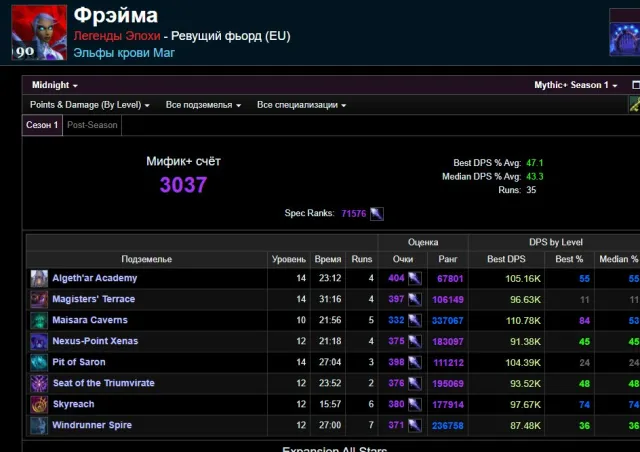Click the spec icon next to score 375
The height and width of the screenshot is (452, 640).
pos(415,341)
